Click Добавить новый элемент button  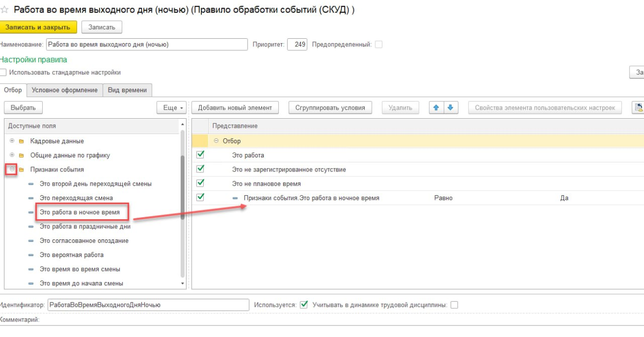click(235, 108)
